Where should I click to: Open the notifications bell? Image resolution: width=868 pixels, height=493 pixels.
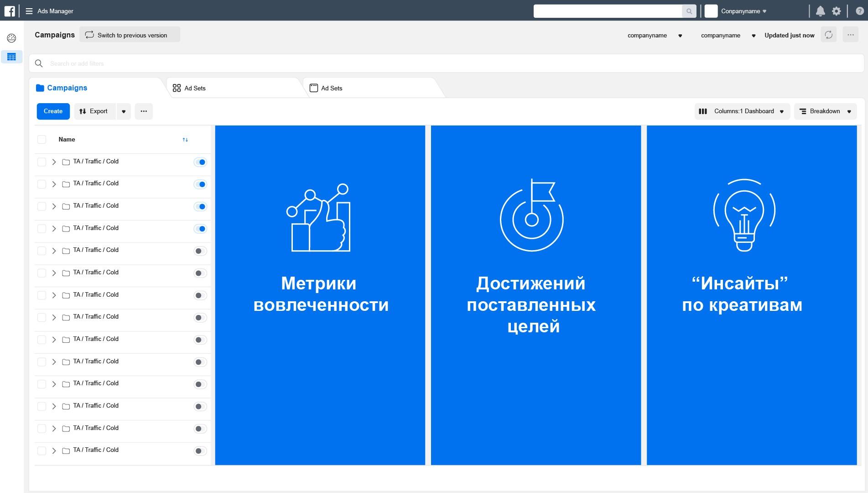click(x=820, y=11)
